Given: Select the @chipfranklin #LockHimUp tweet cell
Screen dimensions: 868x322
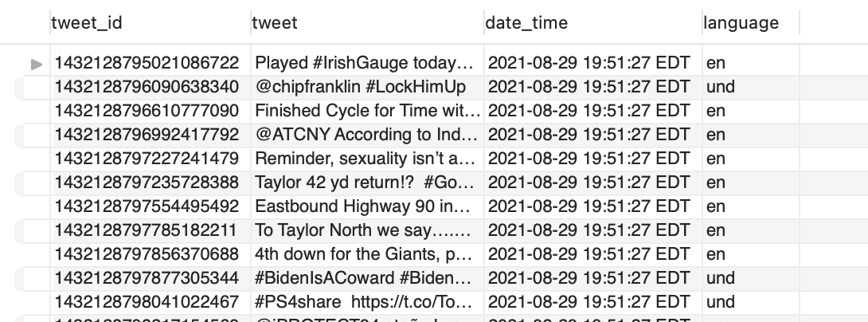Looking at the screenshot, I should tap(367, 87).
